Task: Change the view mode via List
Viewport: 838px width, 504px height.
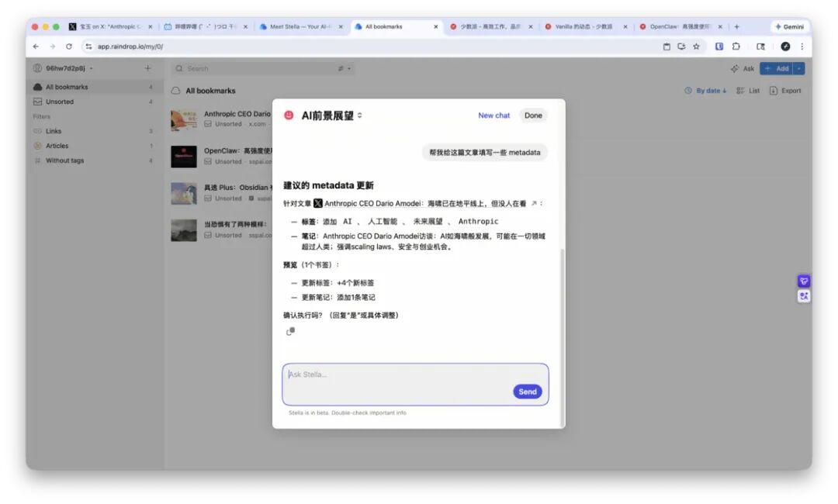Action: pyautogui.click(x=748, y=91)
